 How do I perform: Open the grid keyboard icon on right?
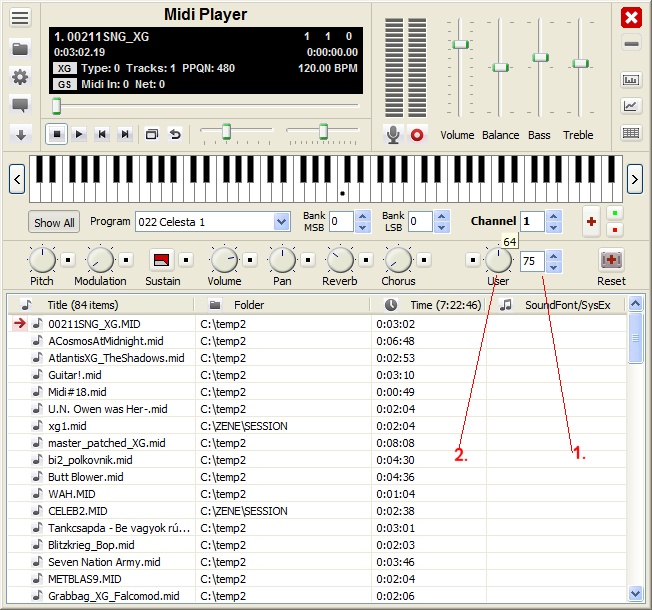click(631, 133)
